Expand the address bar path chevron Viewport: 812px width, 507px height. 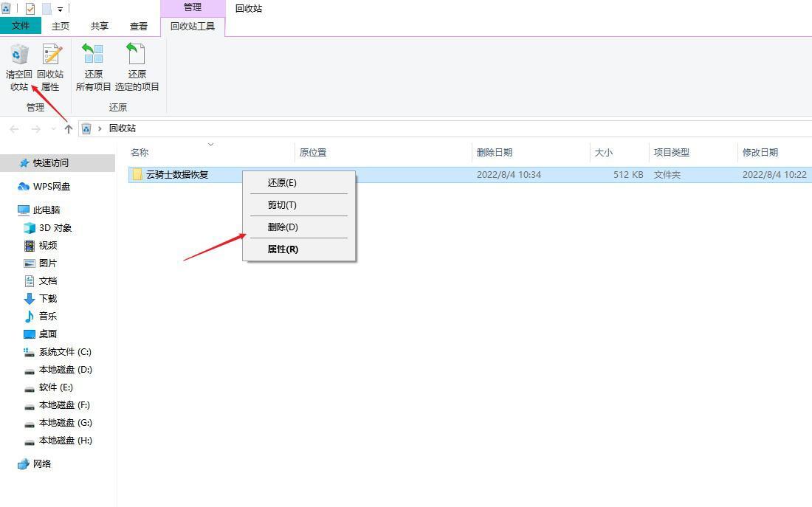click(100, 128)
